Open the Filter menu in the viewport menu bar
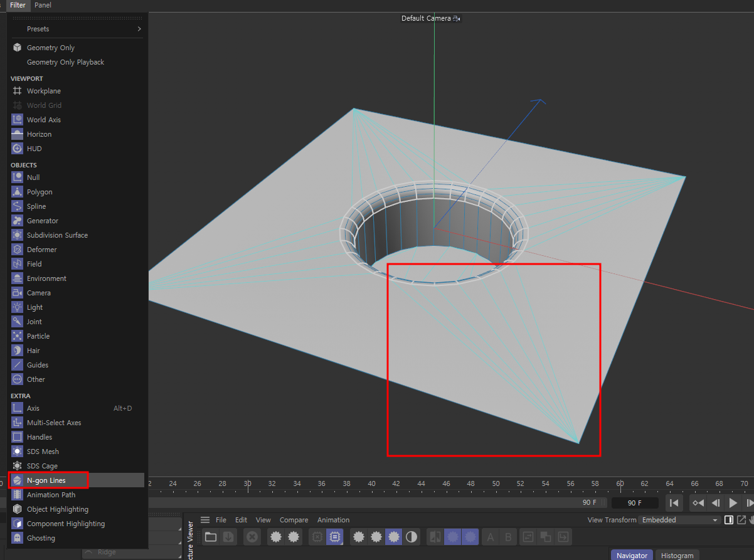 (18, 5)
